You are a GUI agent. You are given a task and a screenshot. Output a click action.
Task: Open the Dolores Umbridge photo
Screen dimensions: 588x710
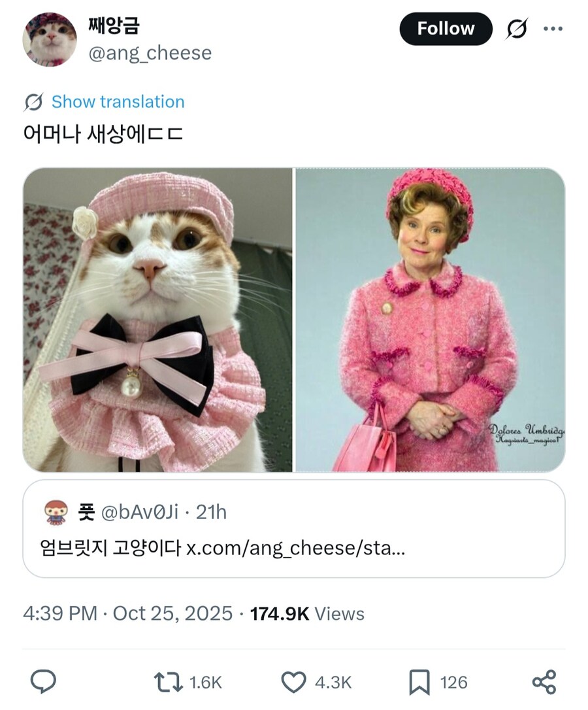(x=430, y=320)
